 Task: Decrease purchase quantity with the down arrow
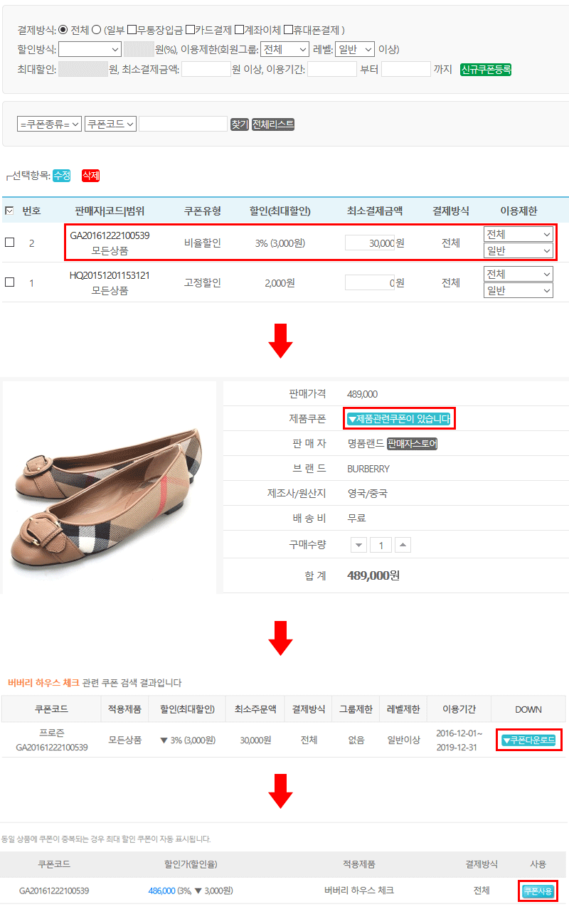tap(359, 546)
